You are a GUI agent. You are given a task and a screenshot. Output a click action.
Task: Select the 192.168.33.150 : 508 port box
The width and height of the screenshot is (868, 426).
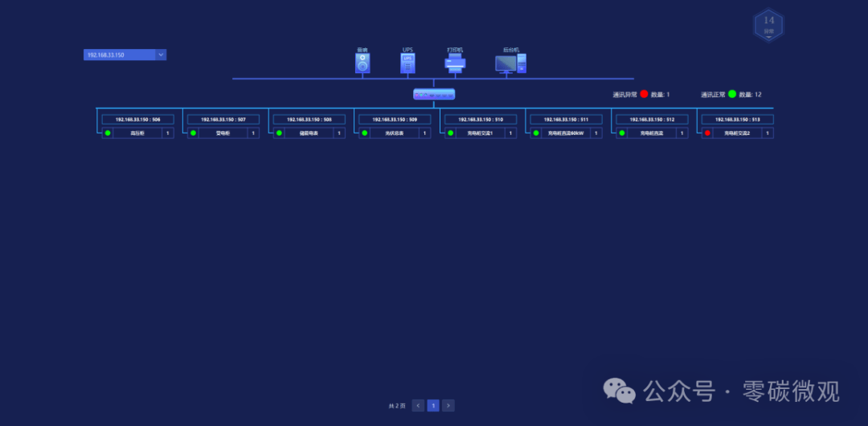click(x=309, y=119)
